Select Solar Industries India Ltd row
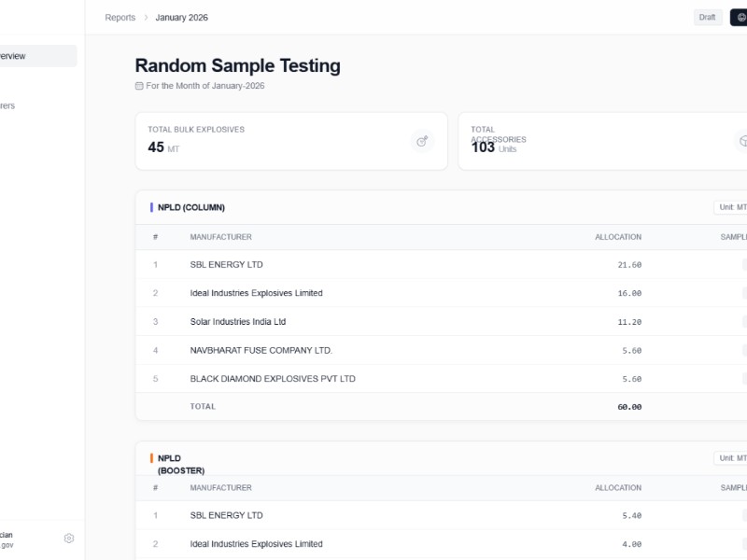This screenshot has height=560, width=747. [x=237, y=322]
